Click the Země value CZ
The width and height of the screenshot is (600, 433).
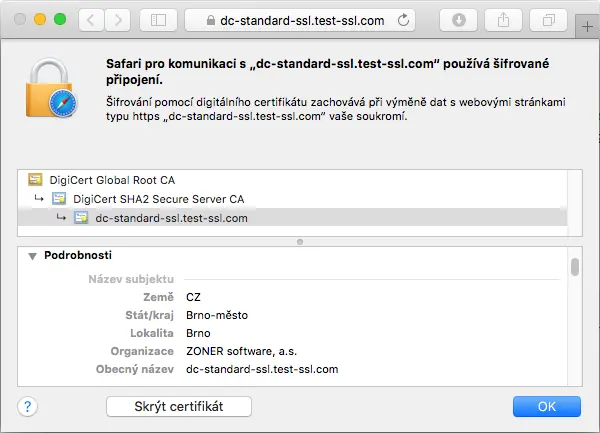pyautogui.click(x=193, y=297)
